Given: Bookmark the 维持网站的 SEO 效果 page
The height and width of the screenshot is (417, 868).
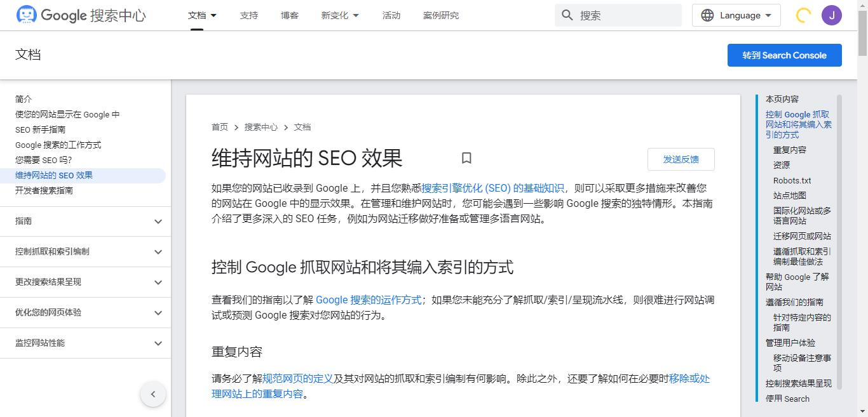Looking at the screenshot, I should [467, 158].
